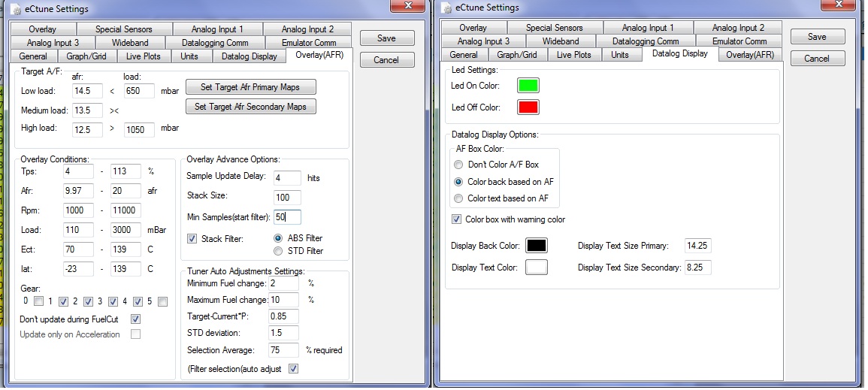
Task: Uncheck gear 3 checkbox
Action: pos(113,301)
